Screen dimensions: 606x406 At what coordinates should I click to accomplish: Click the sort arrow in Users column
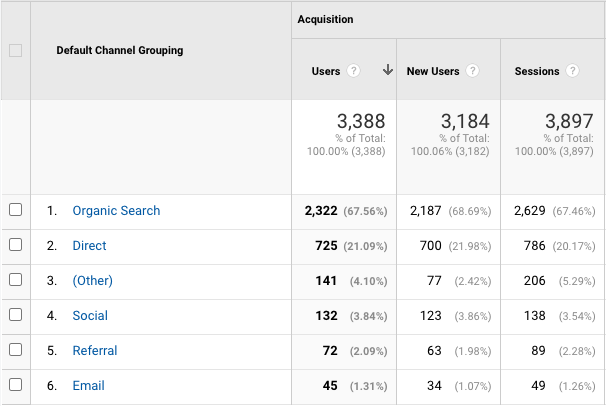(387, 71)
